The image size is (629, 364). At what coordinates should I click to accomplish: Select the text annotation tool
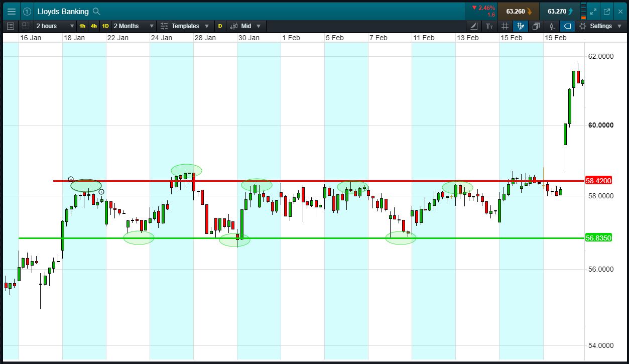point(489,26)
